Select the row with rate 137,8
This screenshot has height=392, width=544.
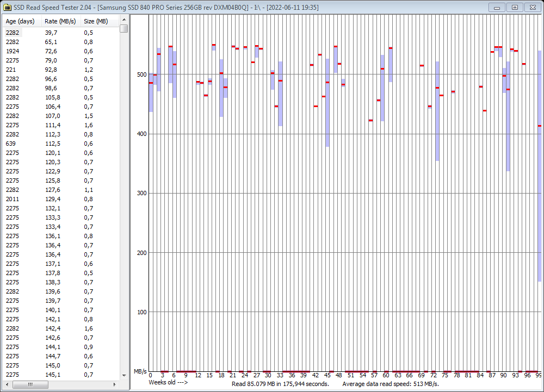click(61, 273)
